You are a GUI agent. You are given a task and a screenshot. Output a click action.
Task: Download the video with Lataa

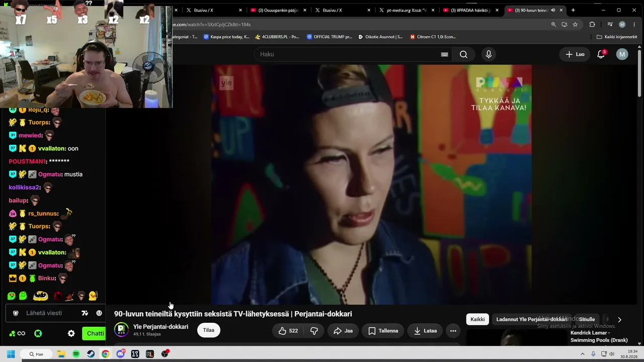(x=425, y=331)
